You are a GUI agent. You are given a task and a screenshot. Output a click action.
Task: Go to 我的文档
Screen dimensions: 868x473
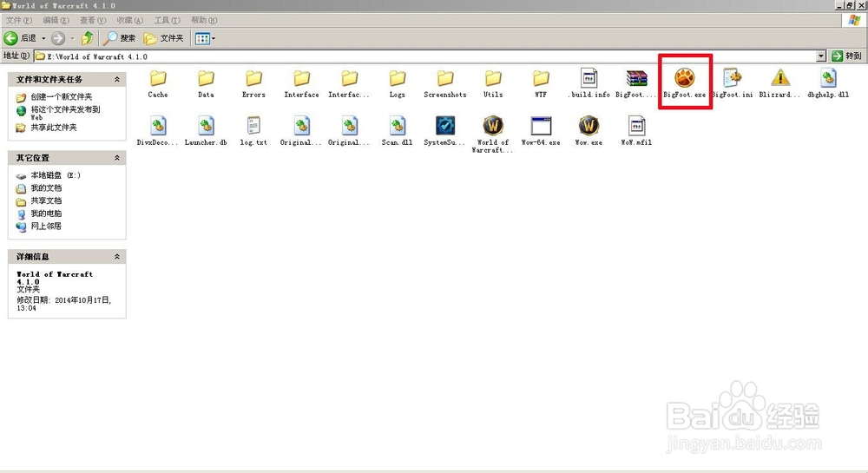[x=46, y=188]
